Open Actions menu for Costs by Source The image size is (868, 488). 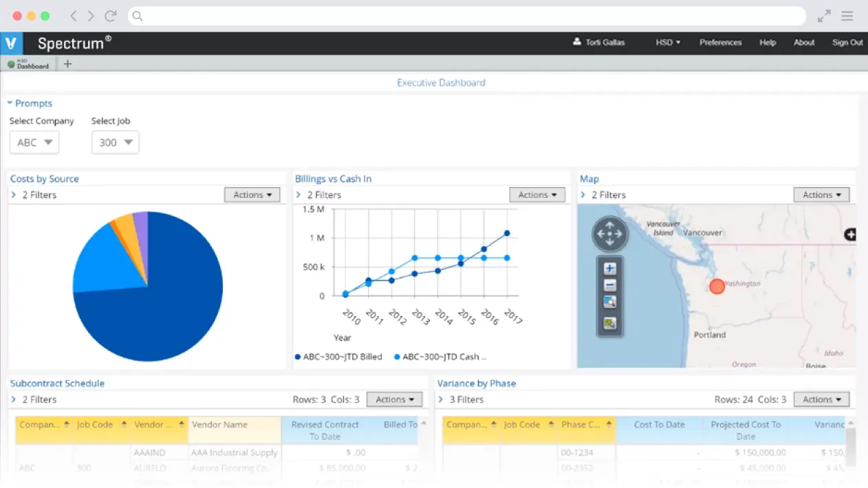(x=252, y=195)
